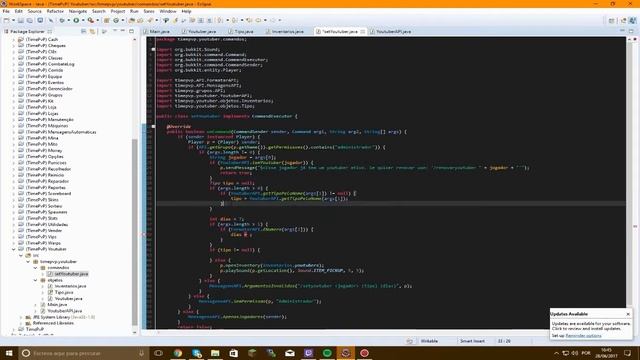The height and width of the screenshot is (360, 640).
Task: Open the New file dropdown arrow
Action: tap(13, 20)
